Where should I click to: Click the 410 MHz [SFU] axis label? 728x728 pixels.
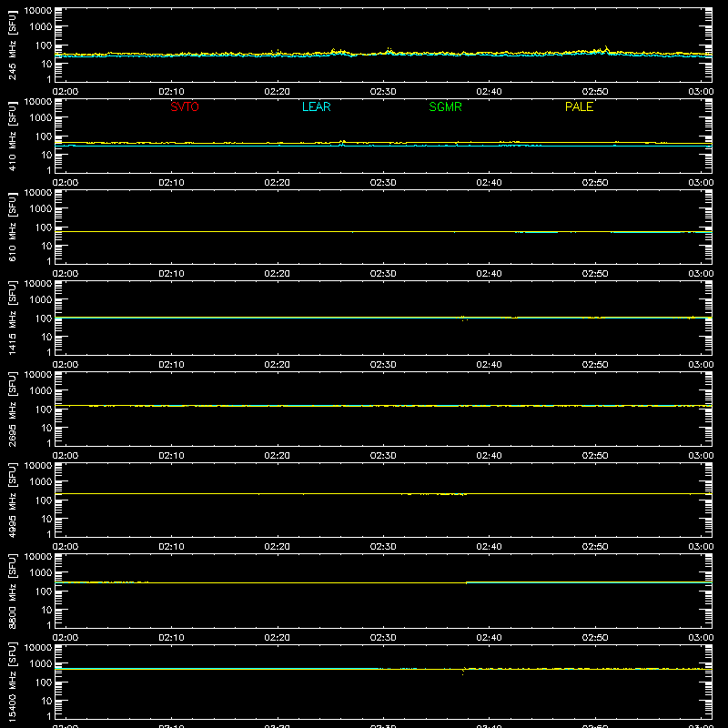pos(12,136)
